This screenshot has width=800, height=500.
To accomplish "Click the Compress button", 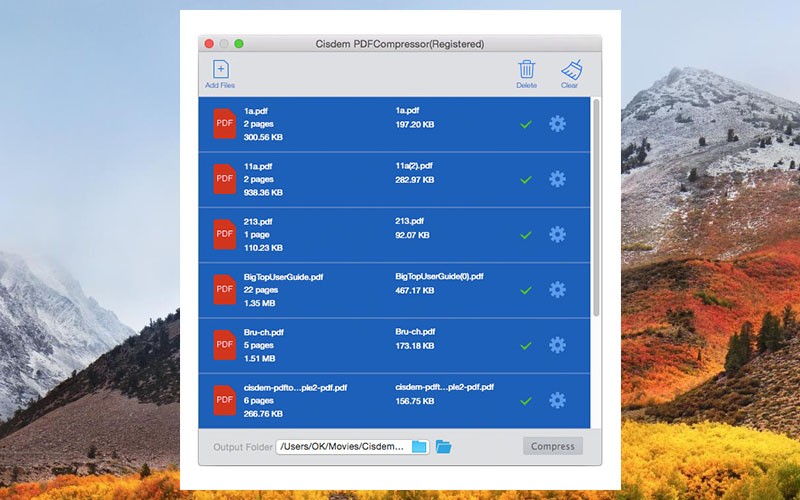I will [x=553, y=446].
